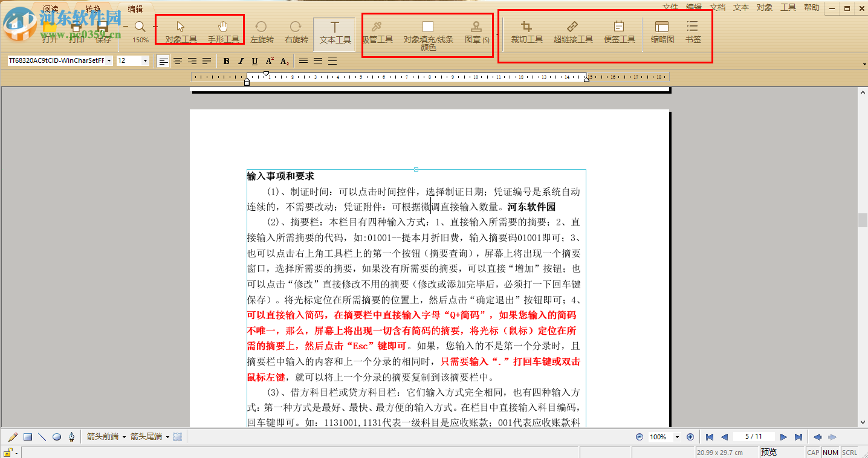Rotate the page left with 左旋转
This screenshot has width=868, height=458.
point(261,31)
